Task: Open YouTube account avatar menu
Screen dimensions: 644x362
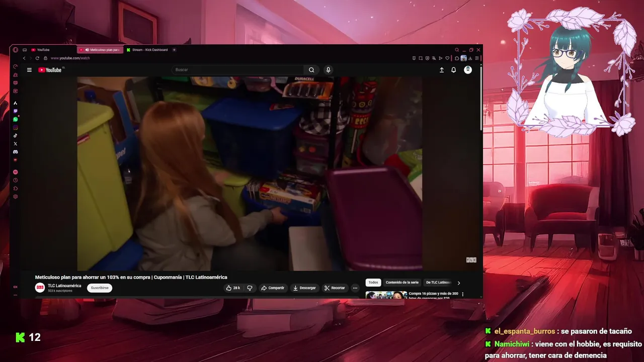Action: click(468, 70)
